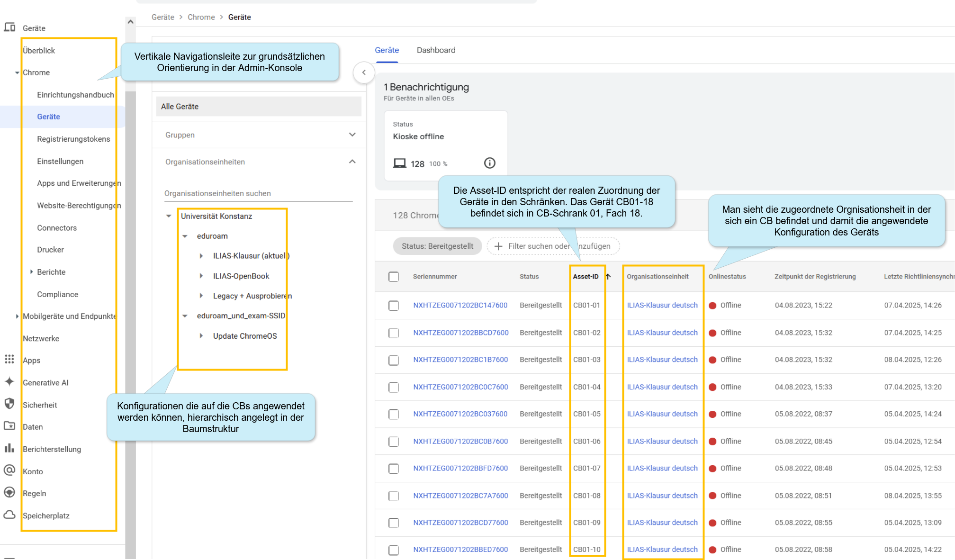Click the Sicherheit shield icon

pyautogui.click(x=9, y=404)
